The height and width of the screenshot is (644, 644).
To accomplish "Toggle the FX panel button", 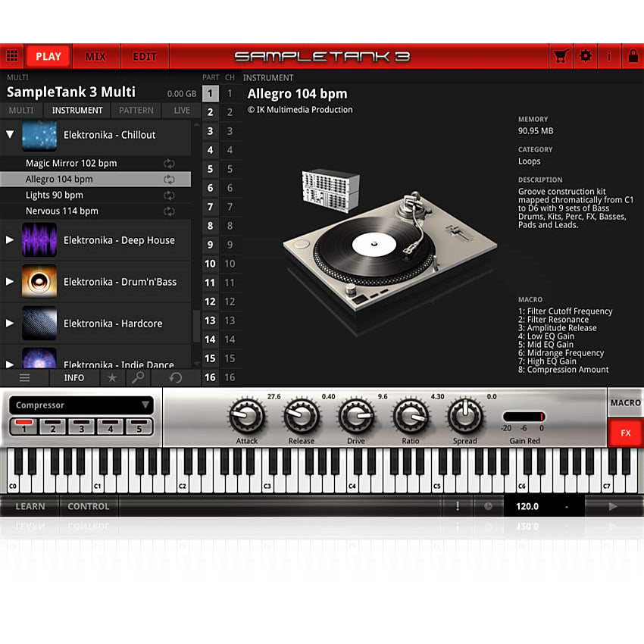I will (x=625, y=433).
